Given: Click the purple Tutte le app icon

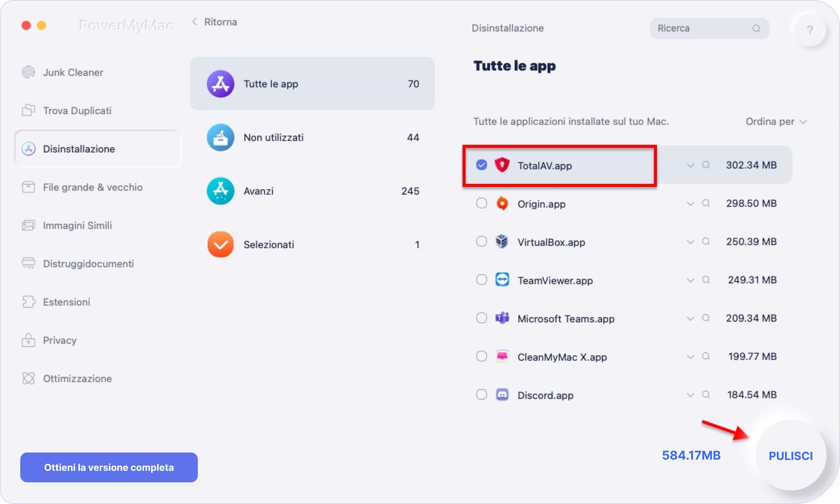Looking at the screenshot, I should [220, 84].
